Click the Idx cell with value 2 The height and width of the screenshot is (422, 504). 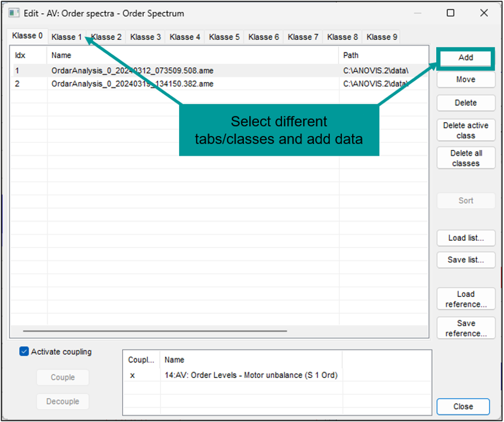[x=29, y=84]
